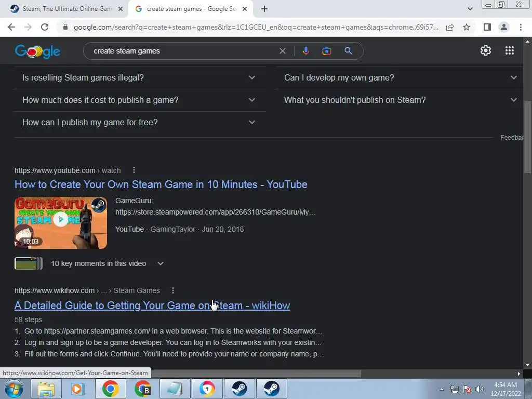This screenshot has width=532, height=399.
Task: Click the Feedback link
Action: point(511,137)
